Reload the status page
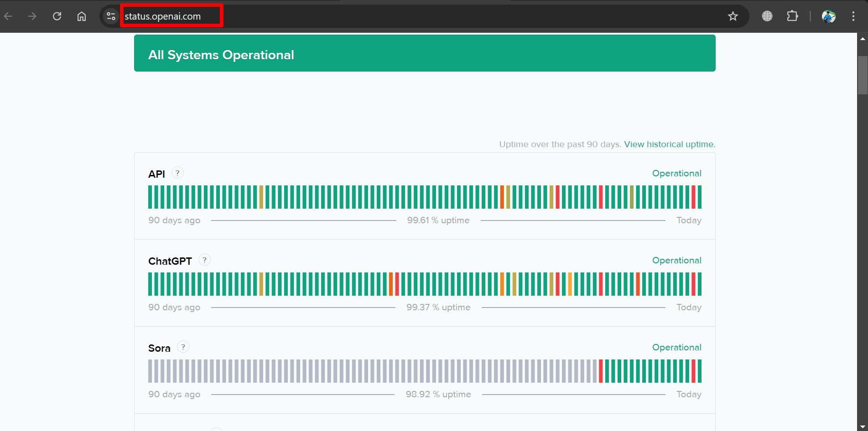 click(x=57, y=16)
